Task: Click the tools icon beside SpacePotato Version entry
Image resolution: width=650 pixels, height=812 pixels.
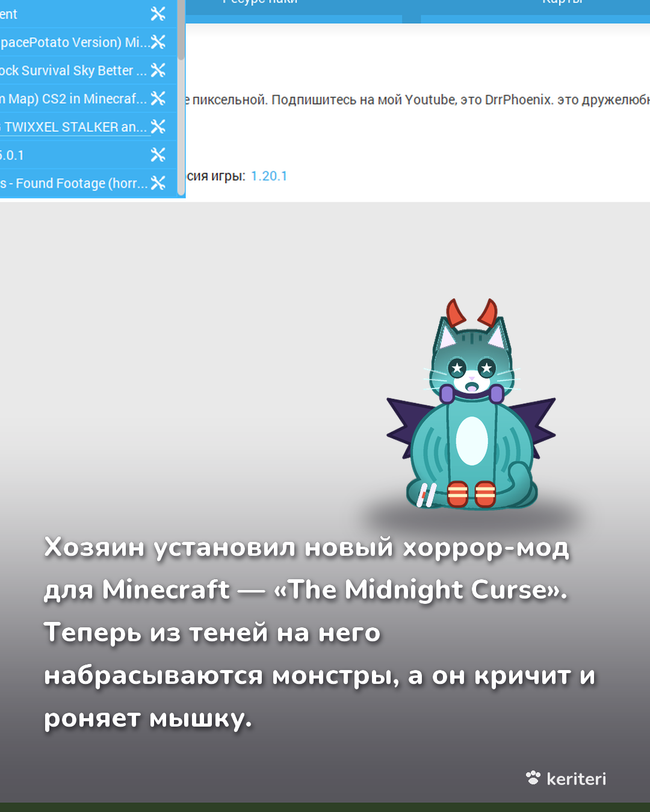Action: tap(158, 42)
